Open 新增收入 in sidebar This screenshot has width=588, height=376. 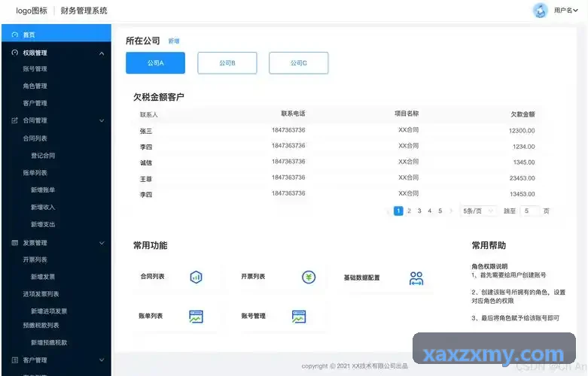click(43, 207)
